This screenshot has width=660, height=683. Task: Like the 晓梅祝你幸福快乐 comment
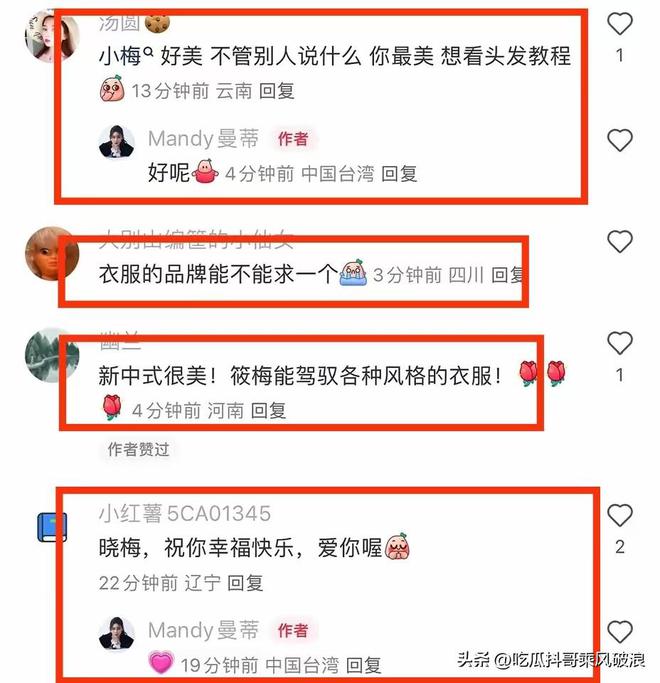click(x=619, y=515)
